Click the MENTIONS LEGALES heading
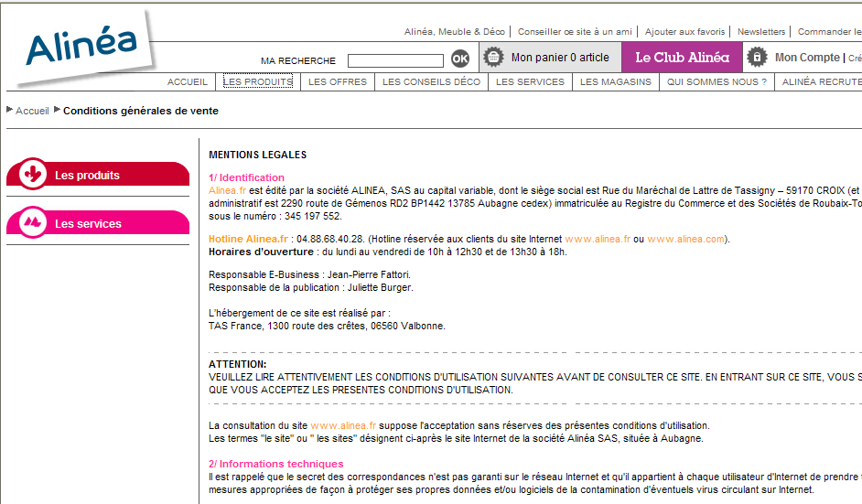Viewport: 862px width, 504px height. click(258, 155)
